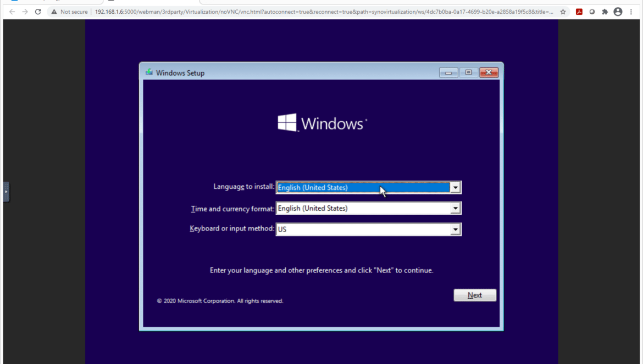Click the Enter your language instruction text
The height and width of the screenshot is (364, 643).
(321, 270)
